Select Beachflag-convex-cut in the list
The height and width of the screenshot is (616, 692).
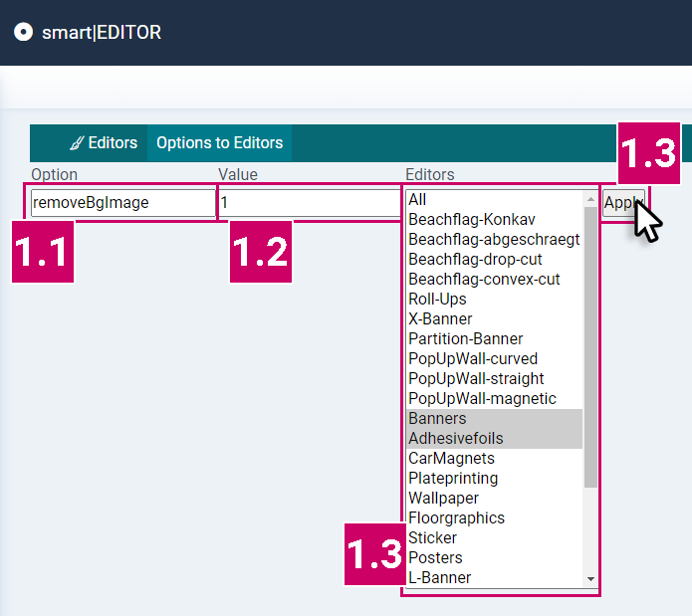[494, 279]
